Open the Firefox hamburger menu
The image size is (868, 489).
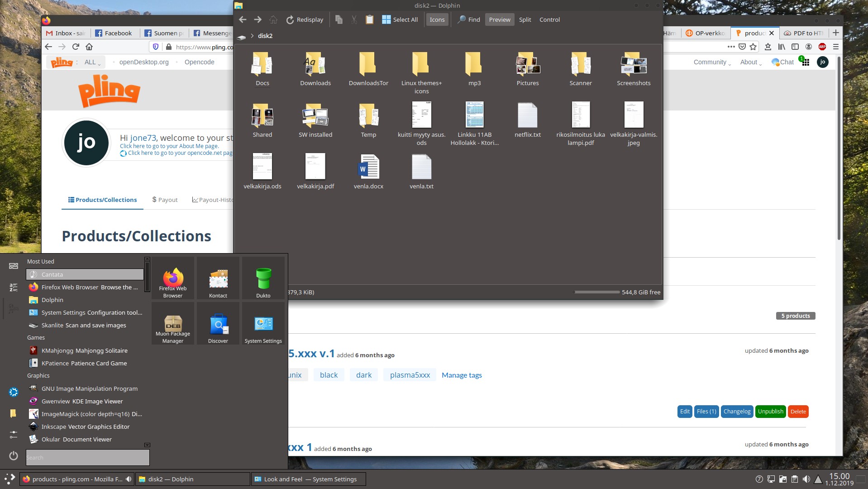tap(836, 47)
